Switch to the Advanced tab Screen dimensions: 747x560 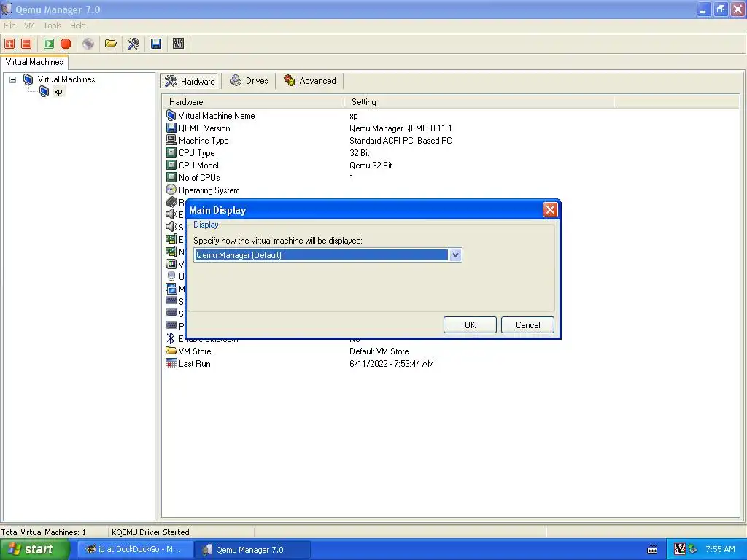(x=310, y=81)
